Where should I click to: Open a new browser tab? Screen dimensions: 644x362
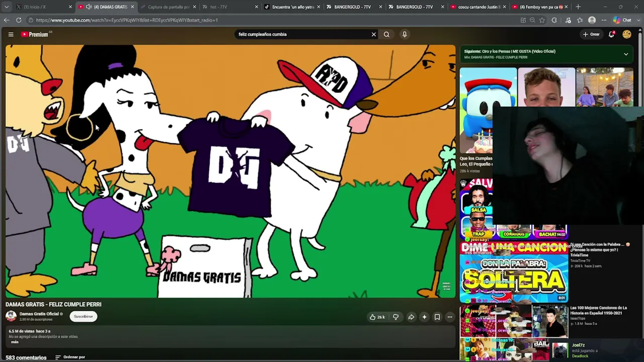pyautogui.click(x=578, y=7)
